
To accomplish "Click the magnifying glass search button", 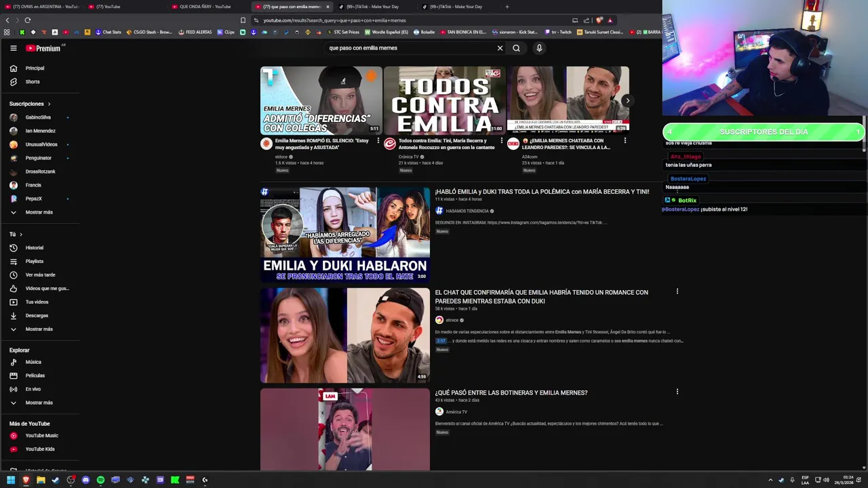I will point(516,48).
